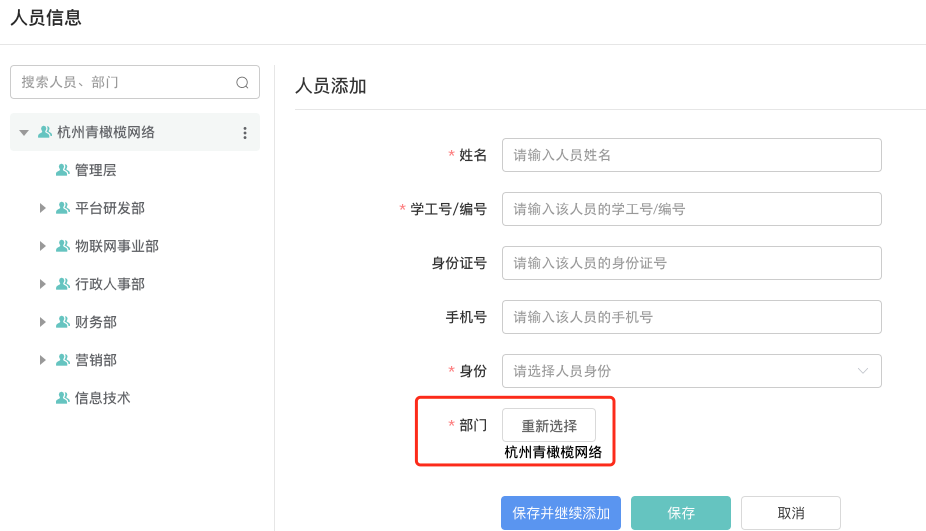This screenshot has width=926, height=531.
Task: Focus the 姓名 input field
Action: click(692, 155)
